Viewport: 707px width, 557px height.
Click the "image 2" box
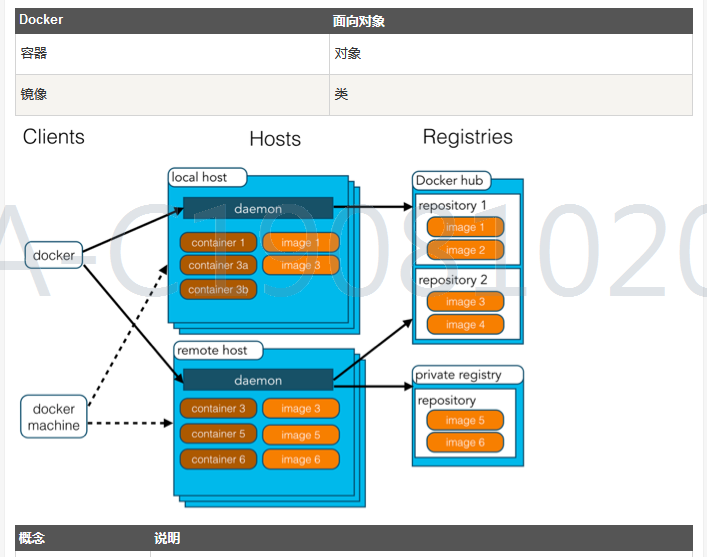click(465, 250)
